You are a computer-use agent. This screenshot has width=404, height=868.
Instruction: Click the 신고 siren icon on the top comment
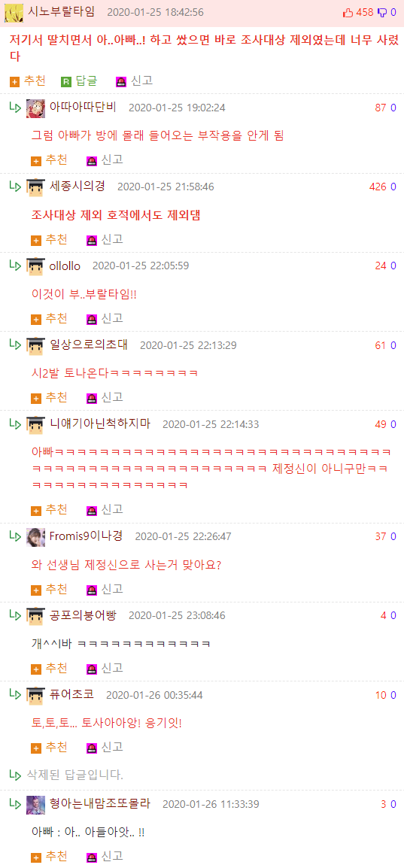pos(120,82)
